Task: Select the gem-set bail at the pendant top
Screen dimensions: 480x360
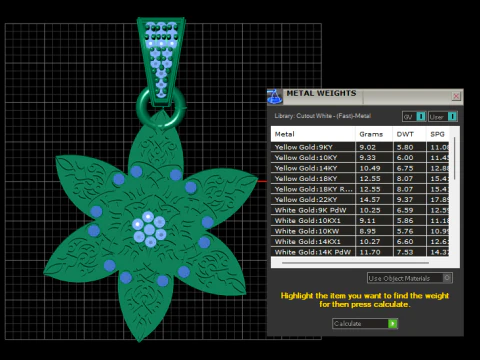Action: [x=161, y=62]
